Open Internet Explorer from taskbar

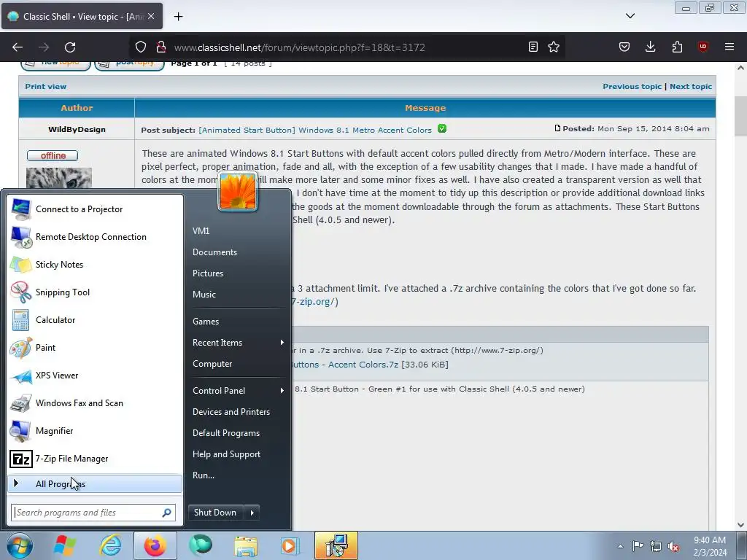pyautogui.click(x=111, y=545)
